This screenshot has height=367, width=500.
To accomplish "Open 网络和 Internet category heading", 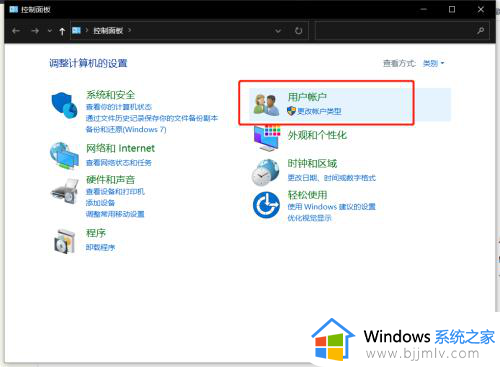I will click(x=120, y=148).
